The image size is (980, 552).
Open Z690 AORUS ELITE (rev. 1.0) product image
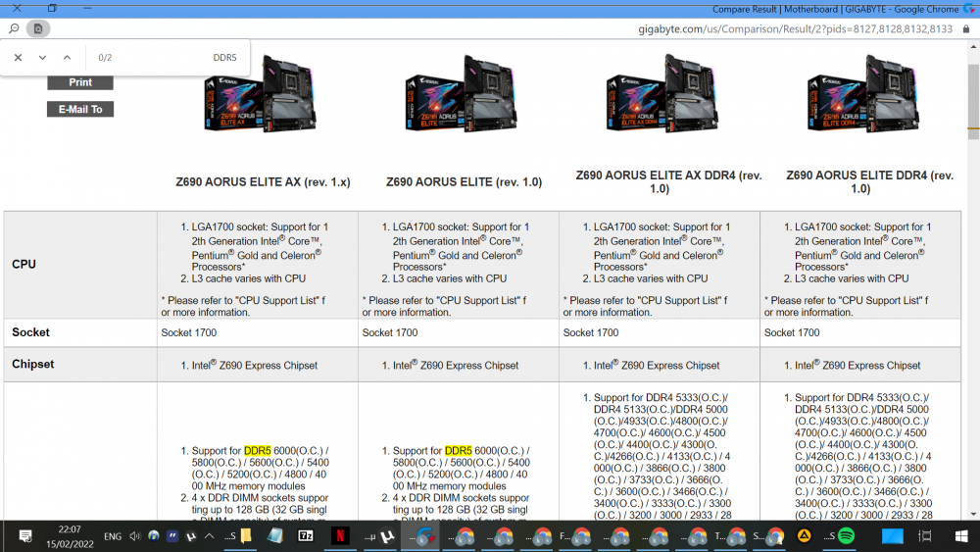[462, 94]
